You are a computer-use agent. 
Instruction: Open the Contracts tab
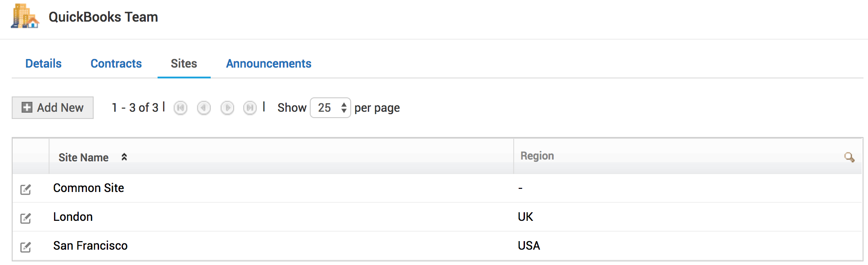[116, 64]
